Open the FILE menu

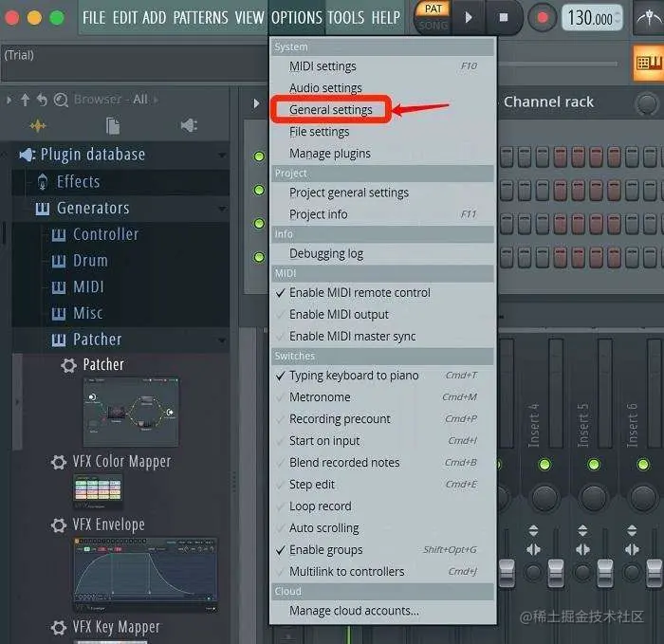pos(94,18)
